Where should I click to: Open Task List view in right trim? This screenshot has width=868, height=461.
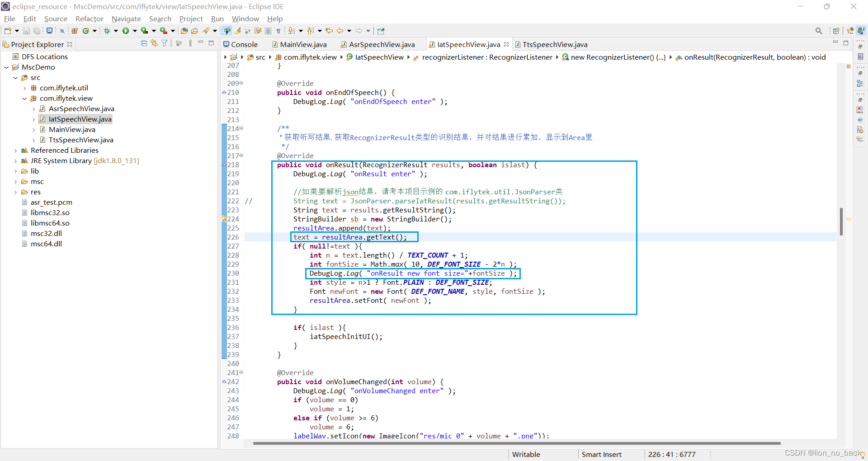click(x=860, y=56)
